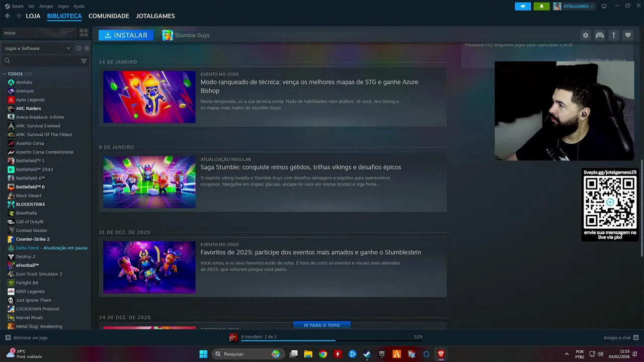
Task: Switch to Big Picture mode monitor icon
Action: (604, 6)
